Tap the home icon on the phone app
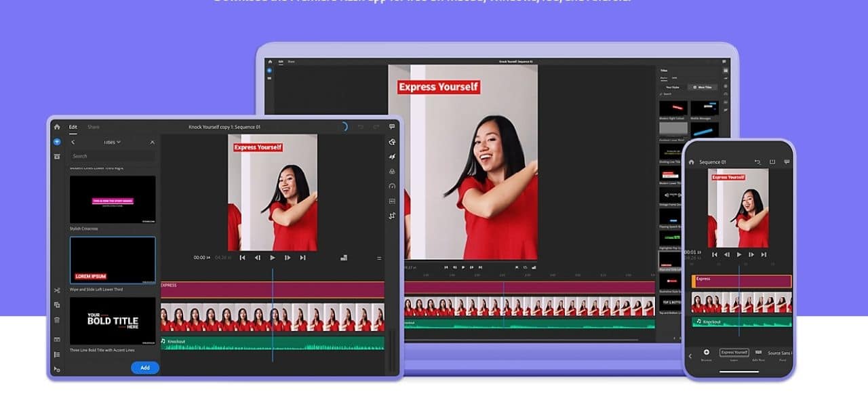868x407 pixels. coord(691,162)
